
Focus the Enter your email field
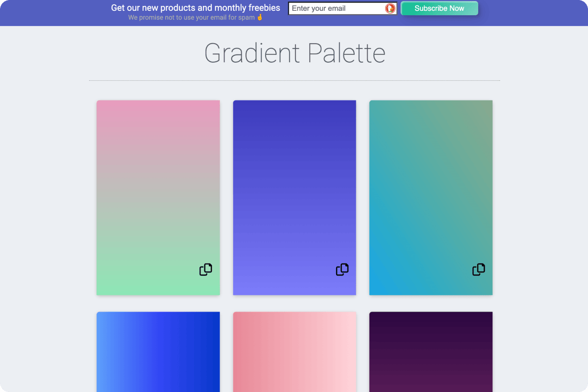343,8
